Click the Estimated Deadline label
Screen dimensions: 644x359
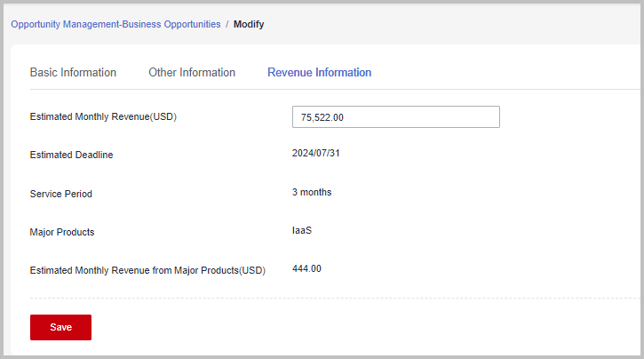pyautogui.click(x=71, y=155)
